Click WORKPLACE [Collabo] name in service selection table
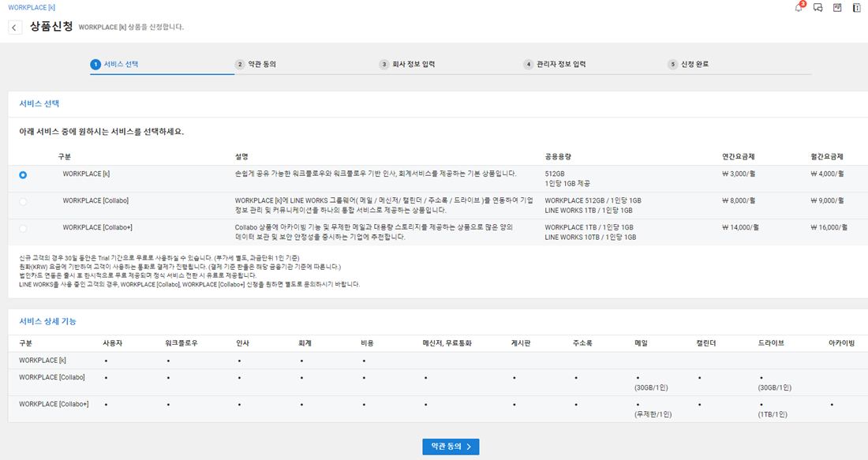The image size is (868, 460). tap(95, 200)
